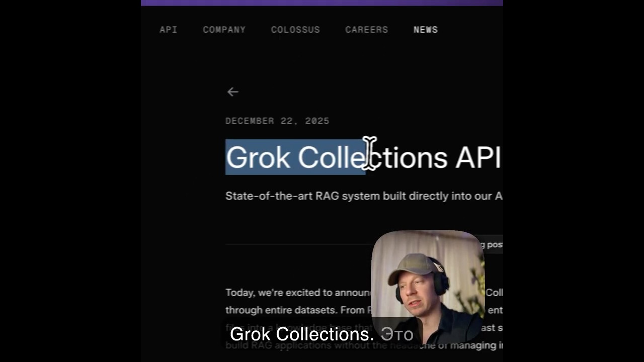Open the COLOSSUS navigation link
Viewport: 644px width, 362px height.
point(295,30)
